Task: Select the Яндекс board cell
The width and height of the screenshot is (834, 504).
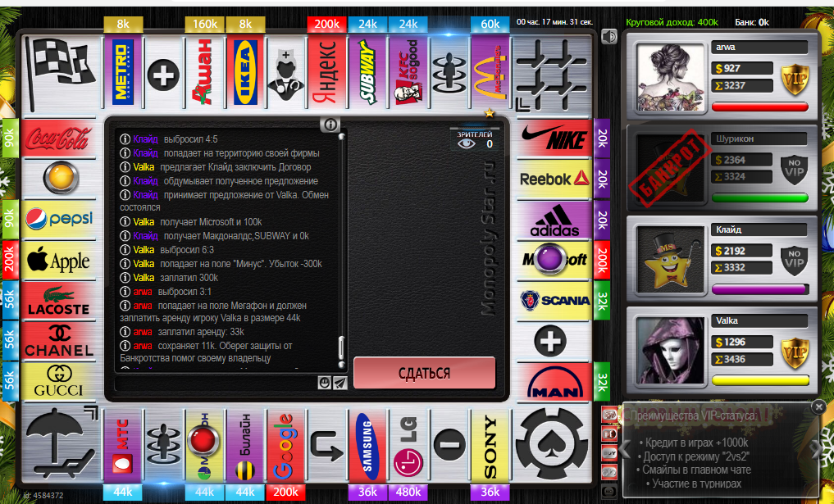Action: 326,73
